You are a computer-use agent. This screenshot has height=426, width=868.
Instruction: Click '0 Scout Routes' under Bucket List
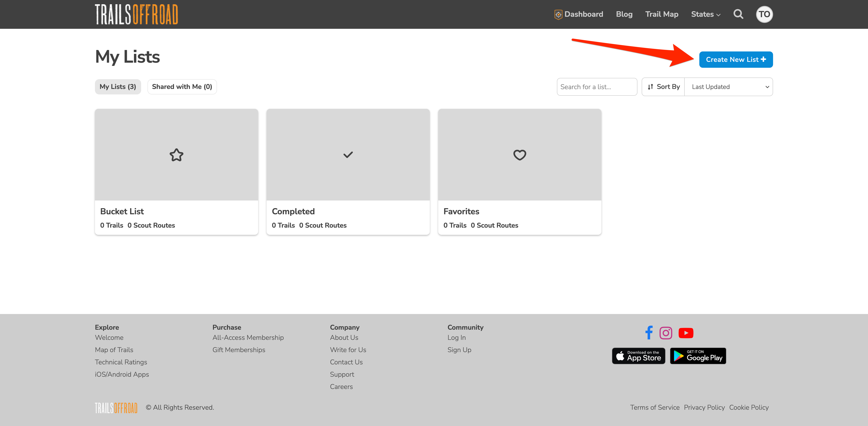pos(151,225)
